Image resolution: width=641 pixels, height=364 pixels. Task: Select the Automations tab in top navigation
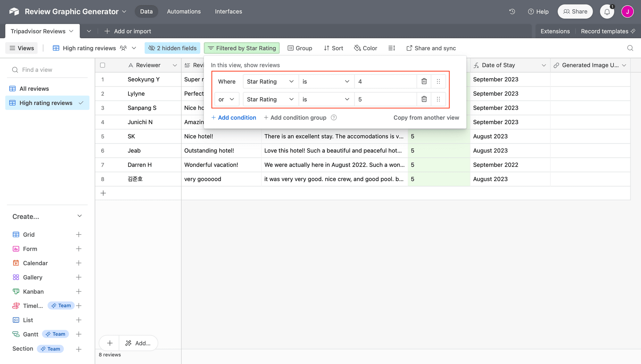[x=184, y=11]
